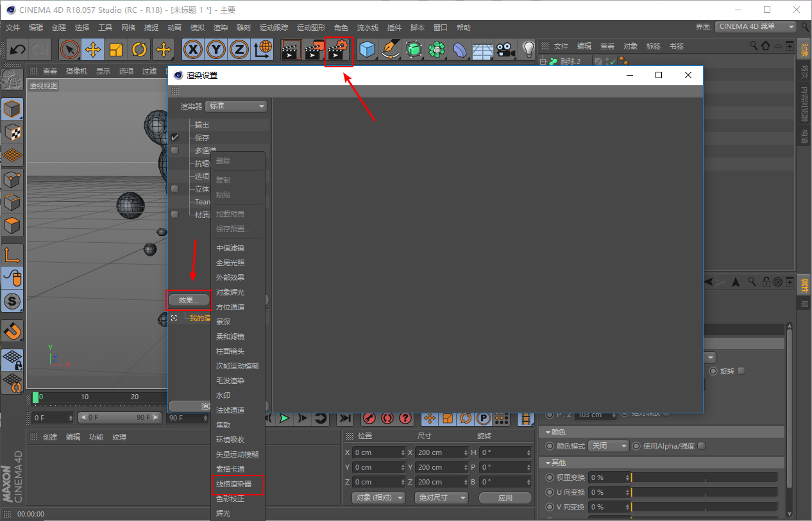812x521 pixels.
Task: Open the 渲染 menu in main menu bar
Action: click(221, 28)
